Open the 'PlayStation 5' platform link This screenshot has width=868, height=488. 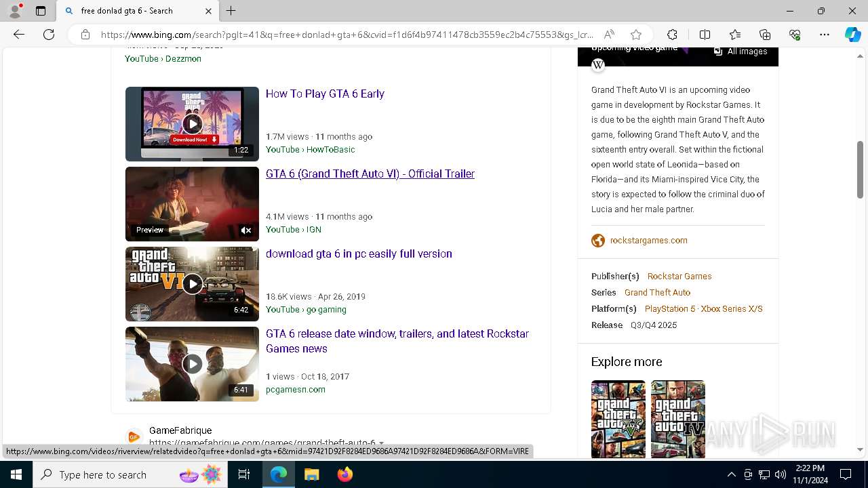pos(670,309)
